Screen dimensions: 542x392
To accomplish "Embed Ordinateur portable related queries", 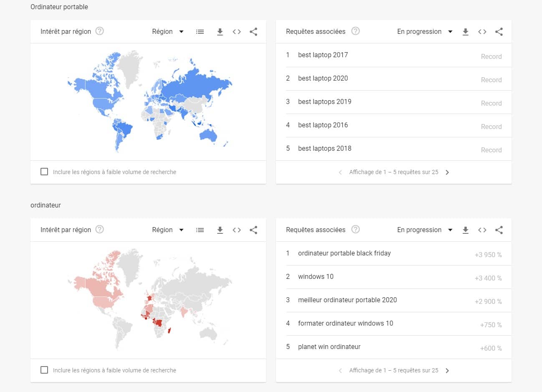I will (482, 32).
